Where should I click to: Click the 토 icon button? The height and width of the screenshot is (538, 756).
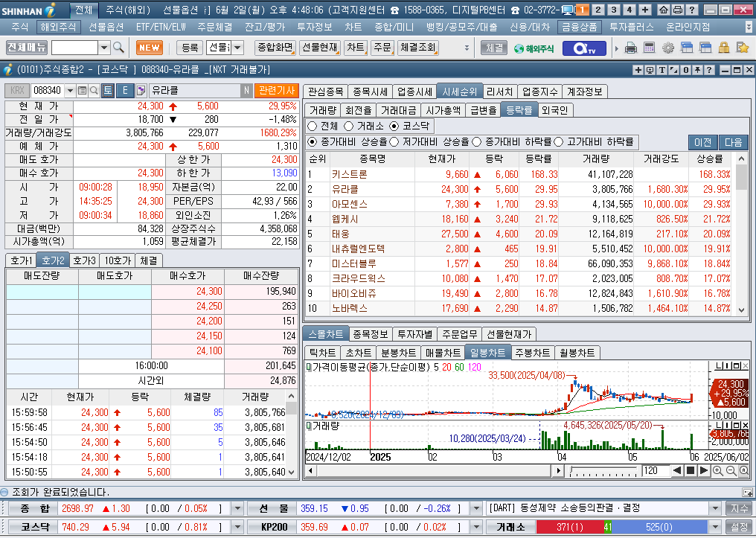point(107,91)
